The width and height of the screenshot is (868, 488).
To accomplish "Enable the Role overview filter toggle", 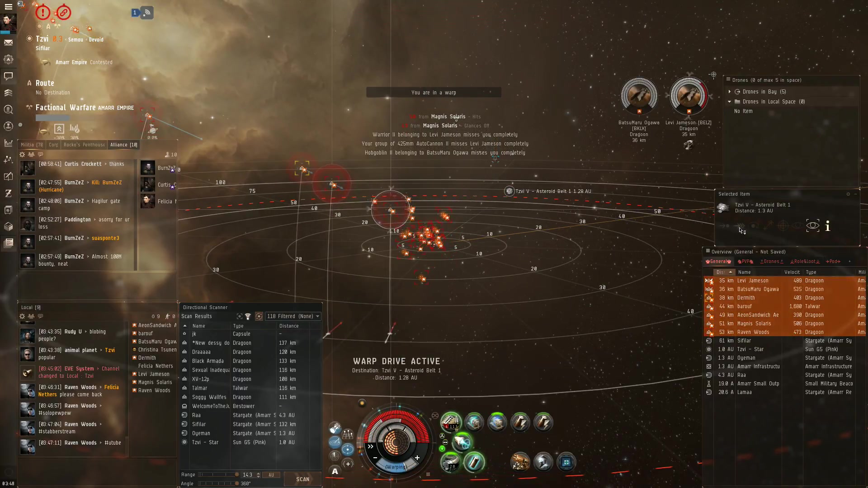I will tap(807, 261).
